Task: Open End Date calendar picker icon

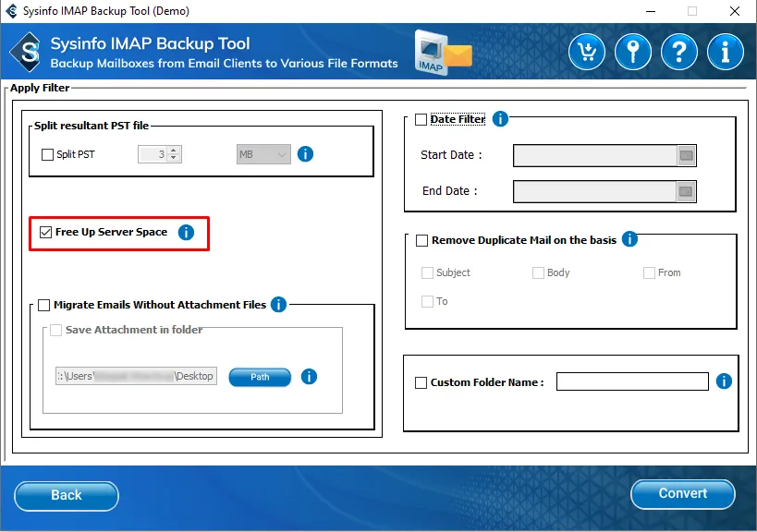Action: (x=686, y=192)
